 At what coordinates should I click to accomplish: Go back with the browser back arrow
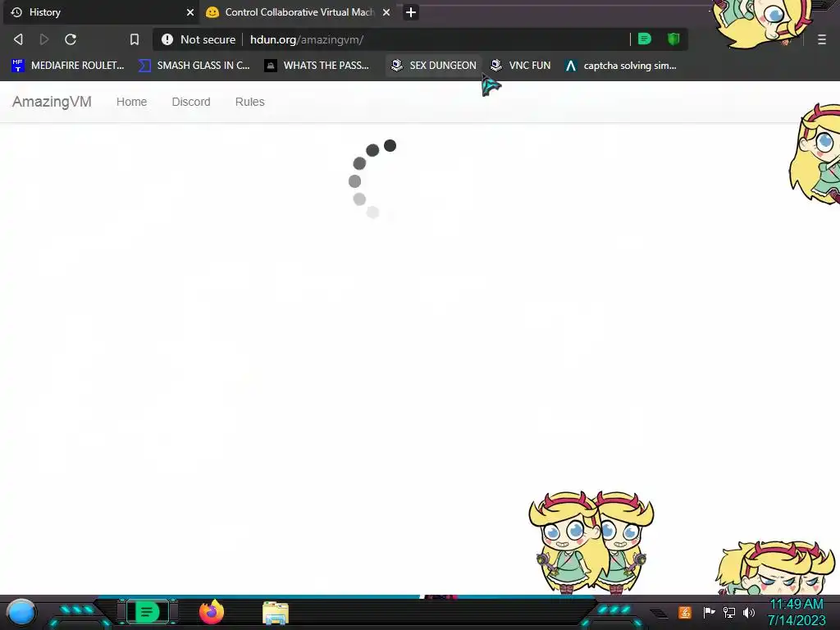click(x=18, y=39)
